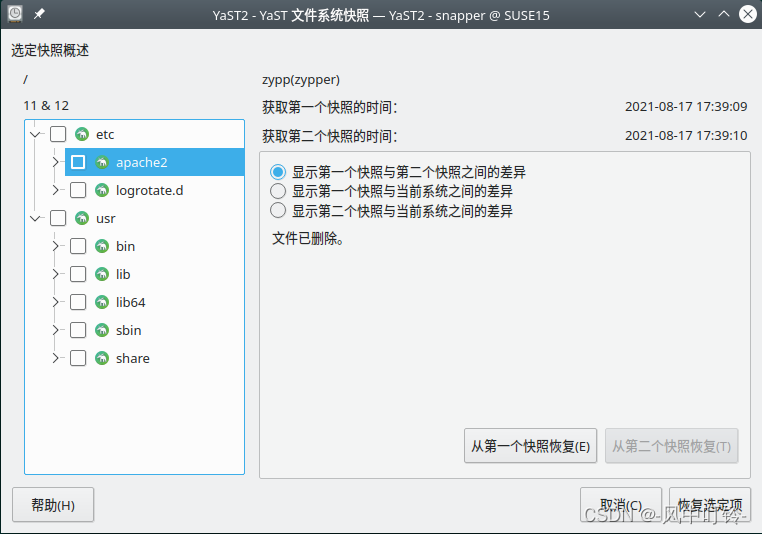
Task: Click the green icon beside share
Action: coord(102,358)
